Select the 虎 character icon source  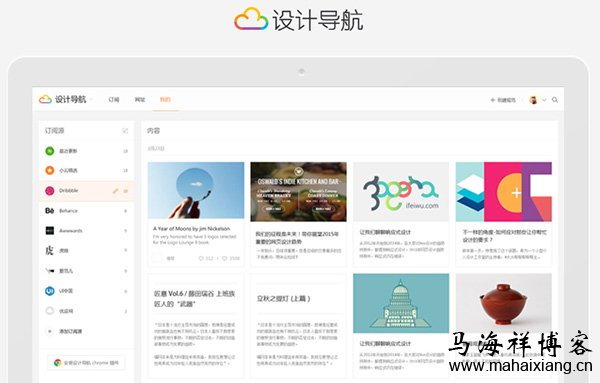(49, 251)
